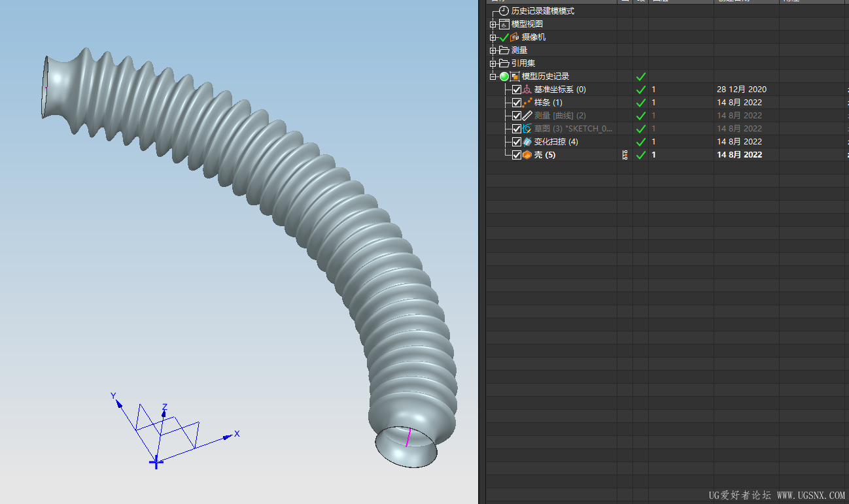Click the 基准坐标系 datum icon
Screen dimensions: 849x504
coord(527,90)
